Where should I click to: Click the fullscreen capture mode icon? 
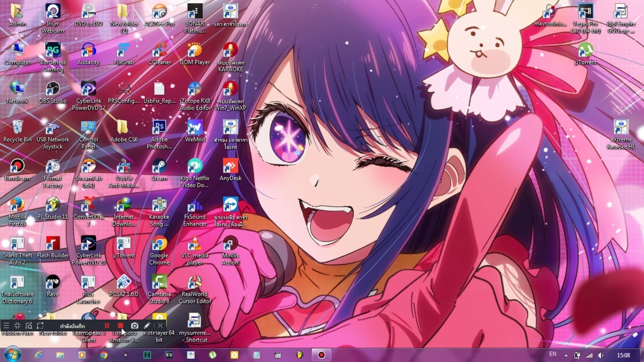click(17, 325)
